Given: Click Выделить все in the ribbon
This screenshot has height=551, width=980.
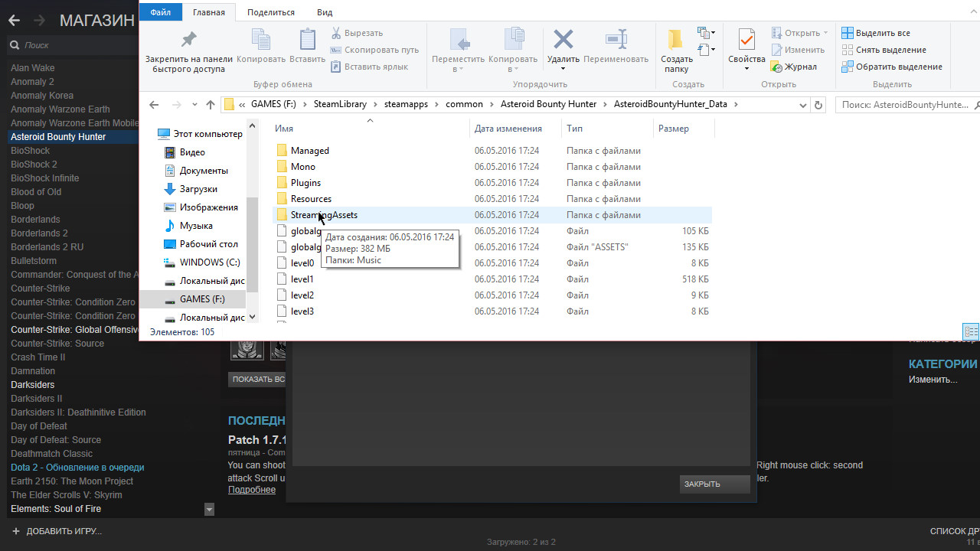Looking at the screenshot, I should point(876,33).
